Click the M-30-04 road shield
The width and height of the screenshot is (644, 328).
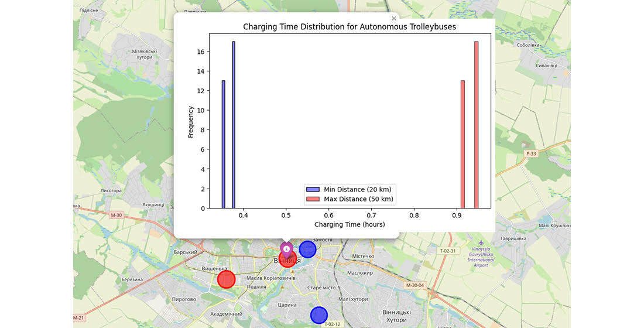[x=415, y=285]
